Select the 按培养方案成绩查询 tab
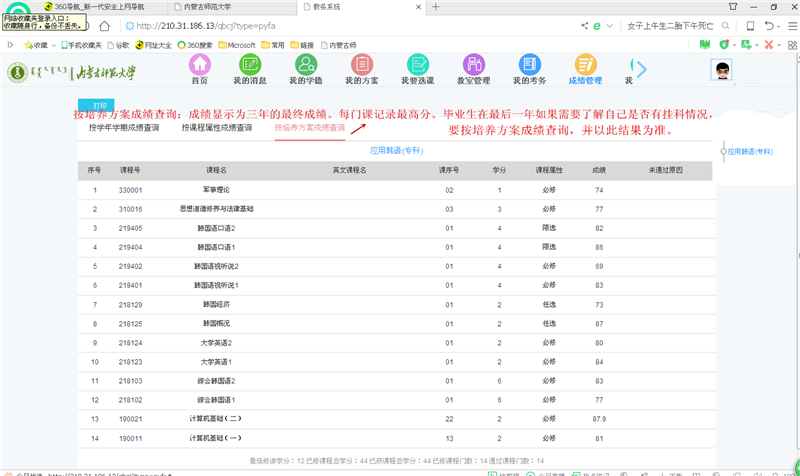Image resolution: width=800 pixels, height=476 pixels. point(310,128)
